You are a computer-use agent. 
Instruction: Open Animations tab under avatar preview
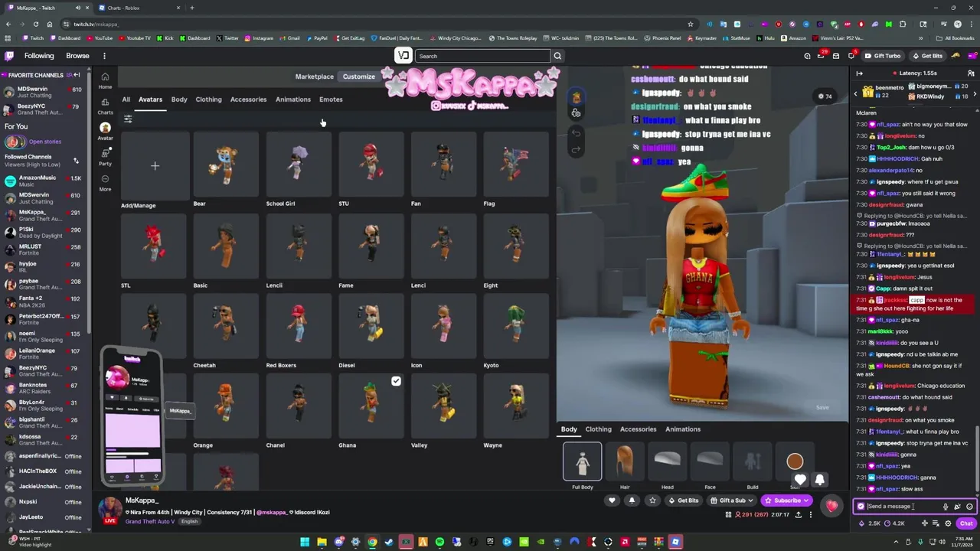click(x=682, y=429)
